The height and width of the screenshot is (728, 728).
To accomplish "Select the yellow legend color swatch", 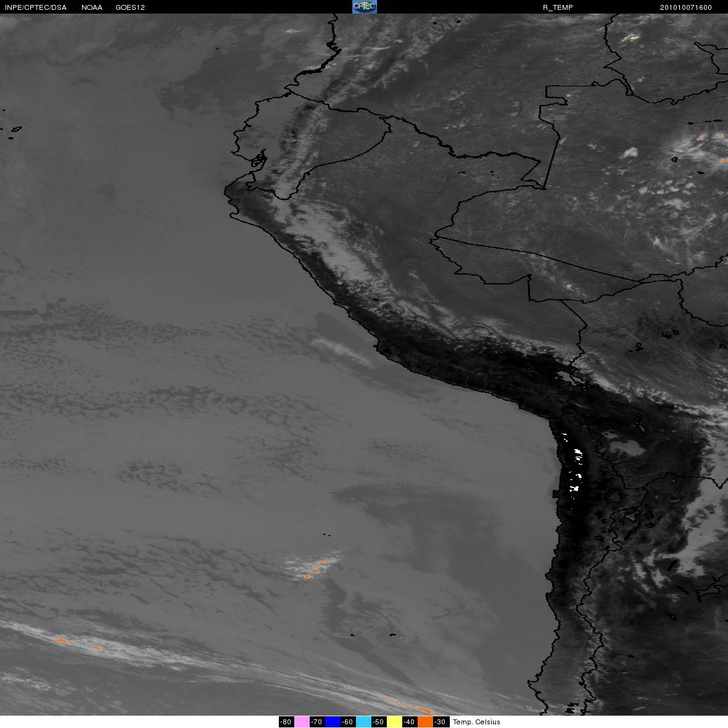I will pyautogui.click(x=395, y=722).
